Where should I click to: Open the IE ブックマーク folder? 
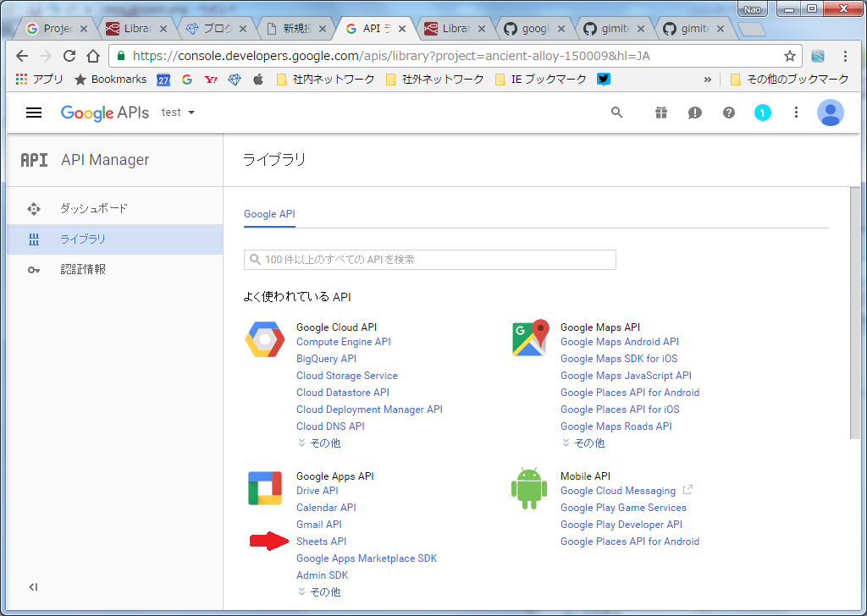tap(540, 79)
